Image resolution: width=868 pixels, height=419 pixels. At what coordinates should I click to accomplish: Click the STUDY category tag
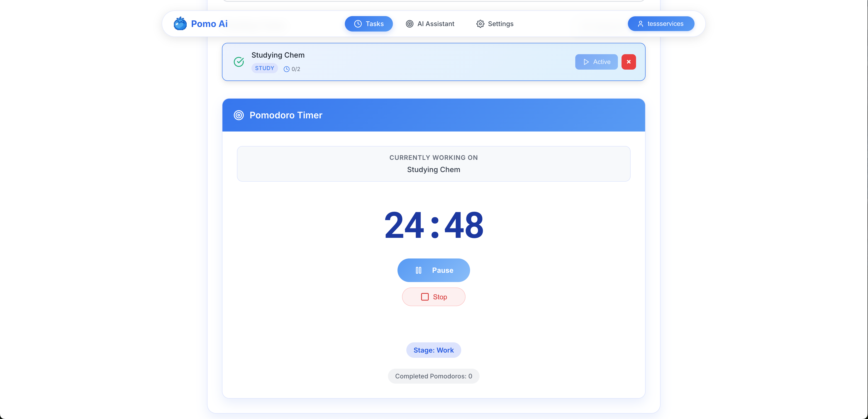[x=265, y=68]
